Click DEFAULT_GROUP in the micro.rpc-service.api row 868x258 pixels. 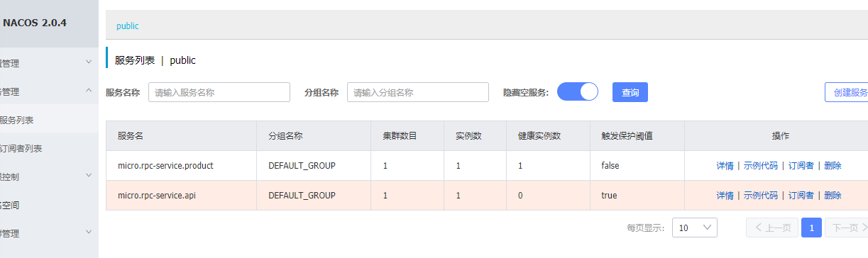click(302, 196)
